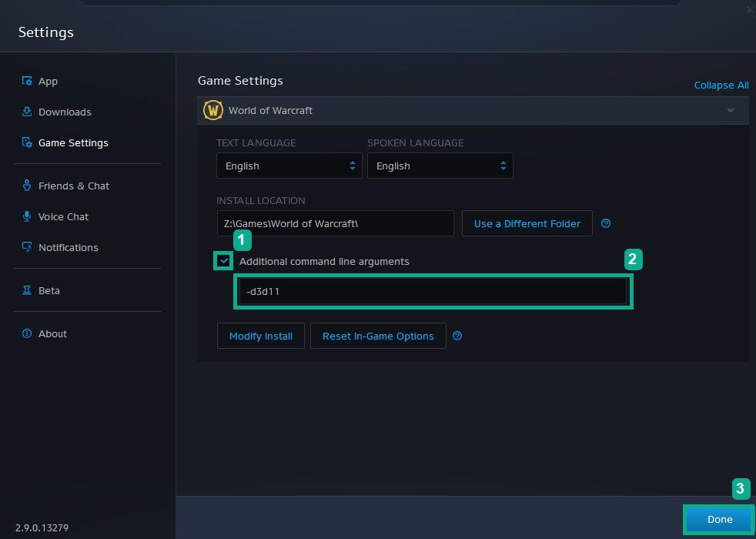Click Use a Different Folder button
756x539 pixels.
[527, 223]
